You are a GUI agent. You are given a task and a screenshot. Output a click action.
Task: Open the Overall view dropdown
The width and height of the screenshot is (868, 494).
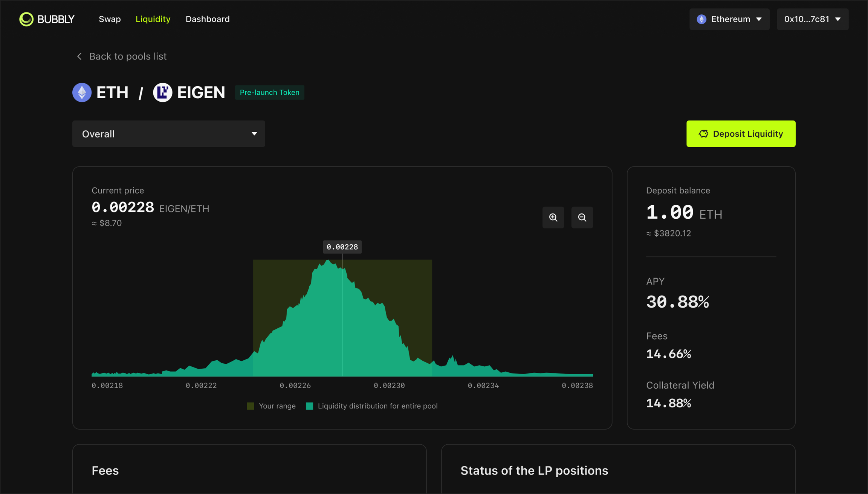coord(168,134)
